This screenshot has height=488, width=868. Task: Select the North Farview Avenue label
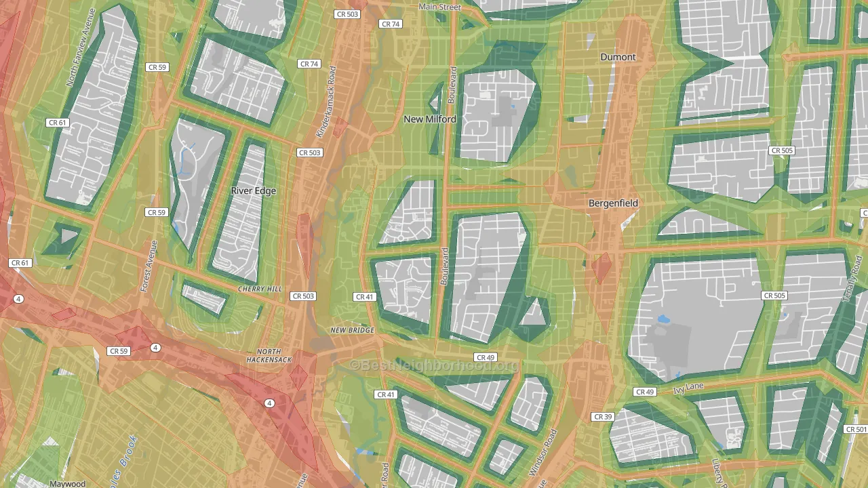[x=82, y=47]
